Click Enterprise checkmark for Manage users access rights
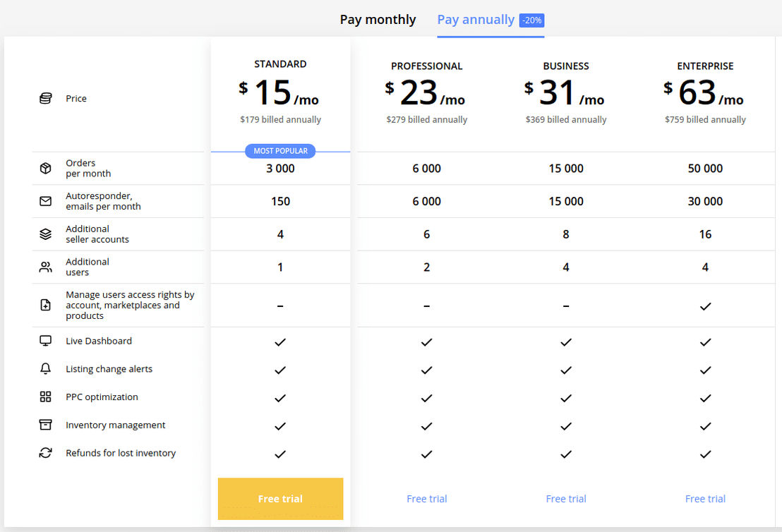 pos(705,306)
